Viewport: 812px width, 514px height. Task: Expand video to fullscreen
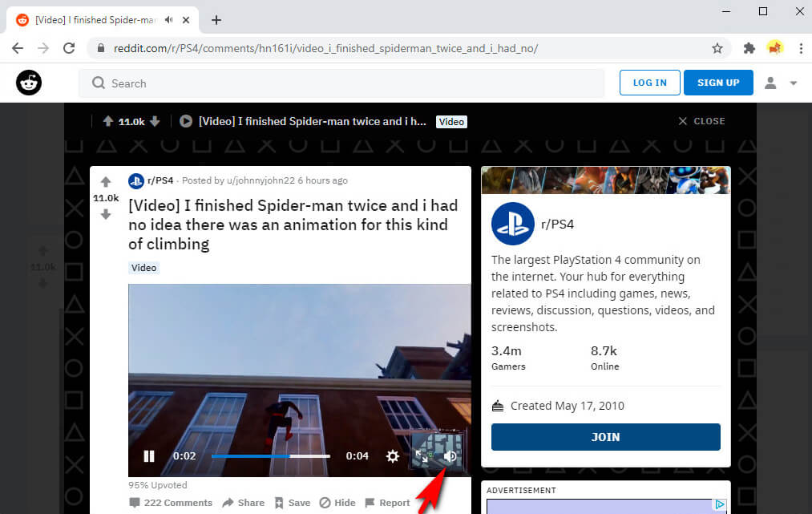click(x=422, y=456)
